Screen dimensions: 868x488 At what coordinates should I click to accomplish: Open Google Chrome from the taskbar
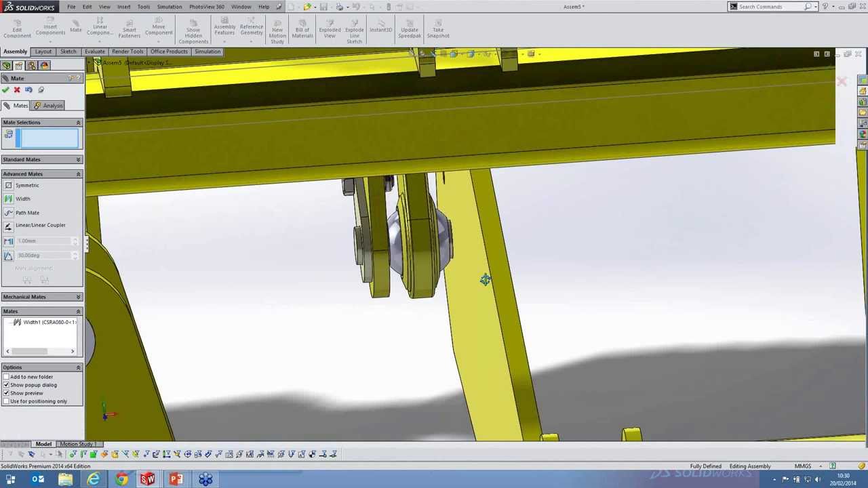[x=121, y=480]
